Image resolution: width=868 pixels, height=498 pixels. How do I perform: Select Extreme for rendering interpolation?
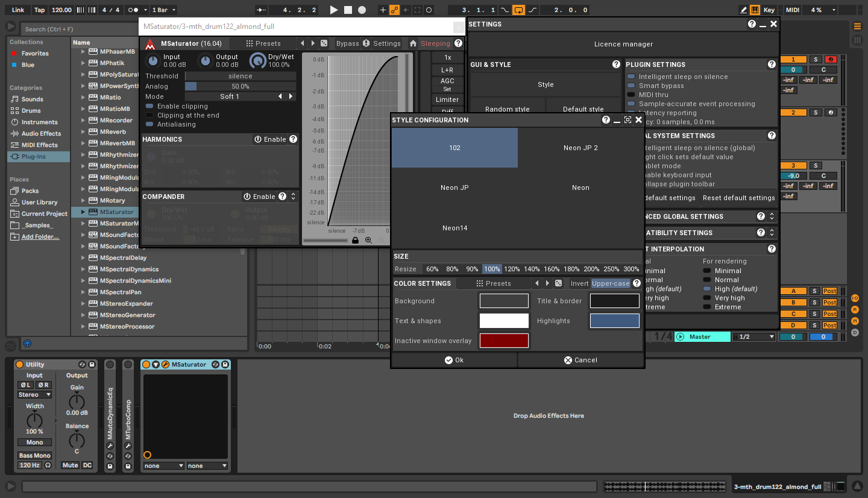(707, 307)
